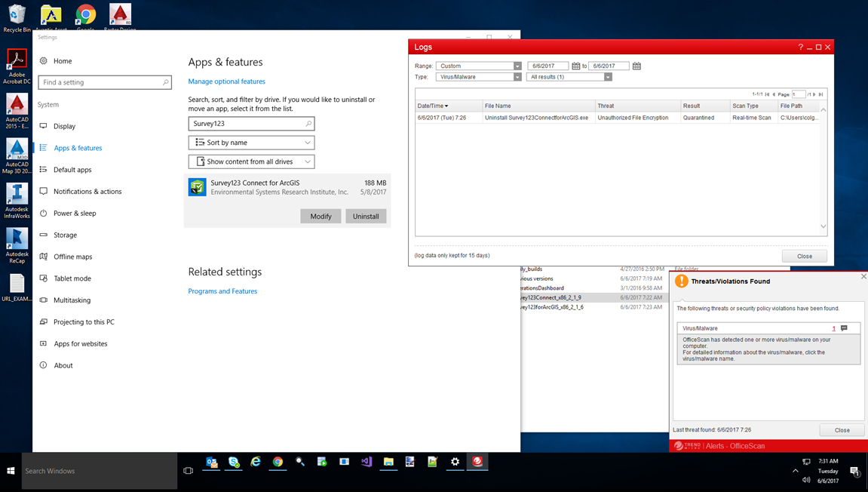Open AutoCAD 2015 desktop shortcut
868x492 pixels.
tap(17, 112)
